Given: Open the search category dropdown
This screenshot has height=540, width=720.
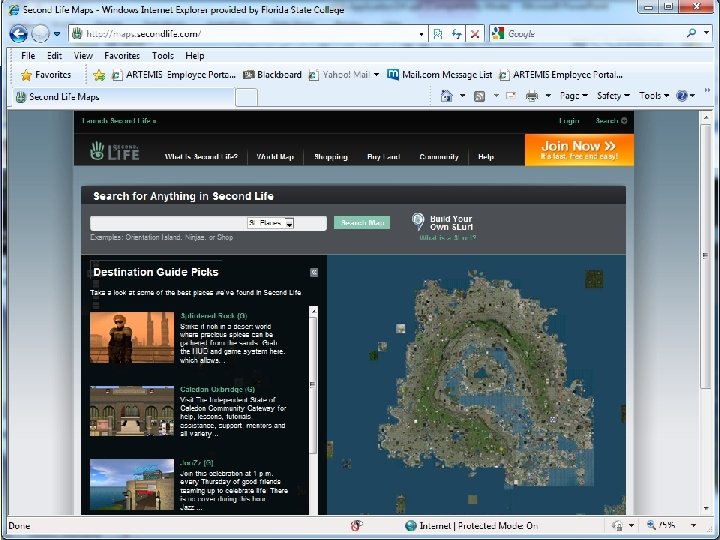Looking at the screenshot, I should point(270,223).
